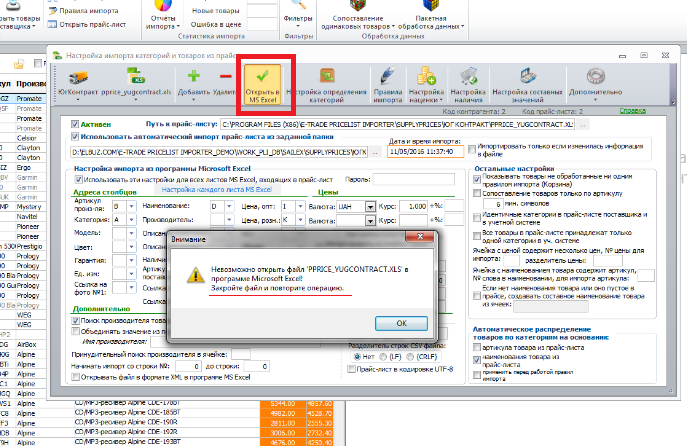Select the (CRLF) radio button
Viewport: 687px width, 446px height.
pyautogui.click(x=410, y=357)
